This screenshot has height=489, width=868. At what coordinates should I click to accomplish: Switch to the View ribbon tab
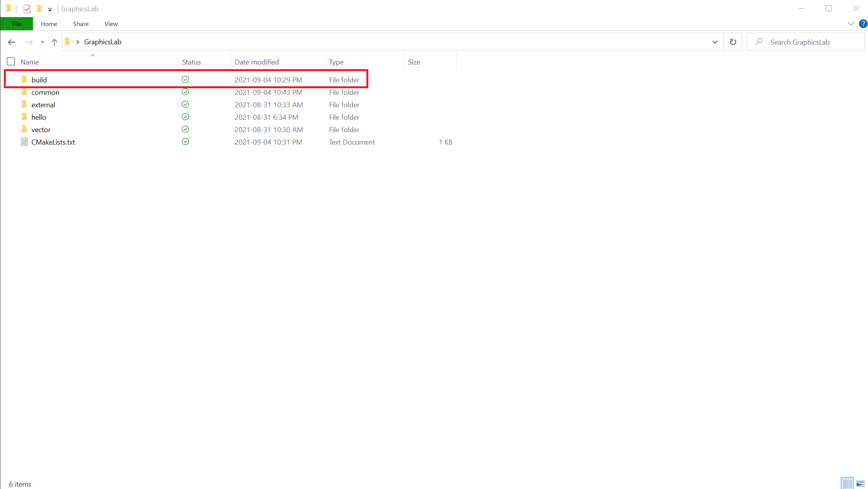(111, 24)
